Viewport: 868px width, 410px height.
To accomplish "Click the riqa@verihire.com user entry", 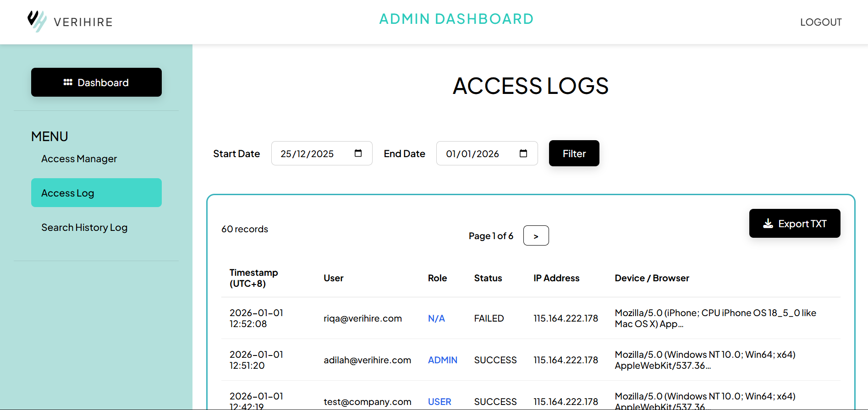I will click(x=363, y=318).
